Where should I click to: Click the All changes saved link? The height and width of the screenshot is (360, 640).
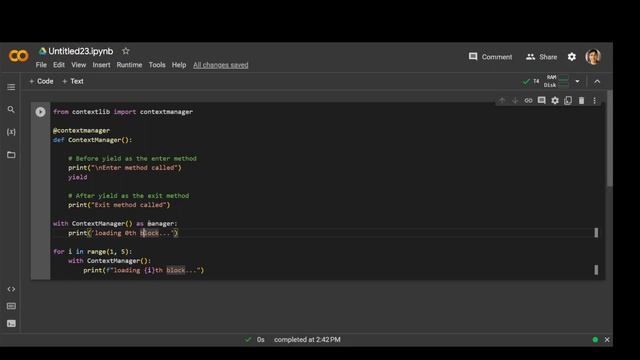pos(220,65)
